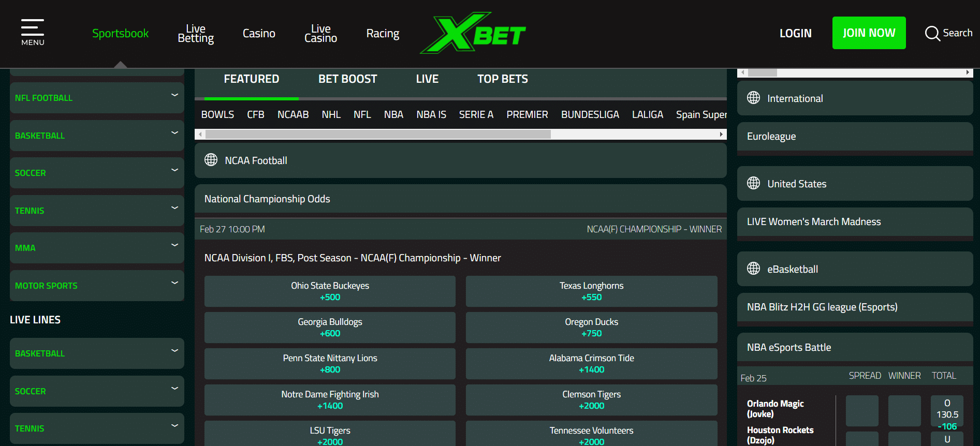The image size is (980, 446).
Task: Click the Houston Rockets (Dzojo) team name
Action: 780,435
